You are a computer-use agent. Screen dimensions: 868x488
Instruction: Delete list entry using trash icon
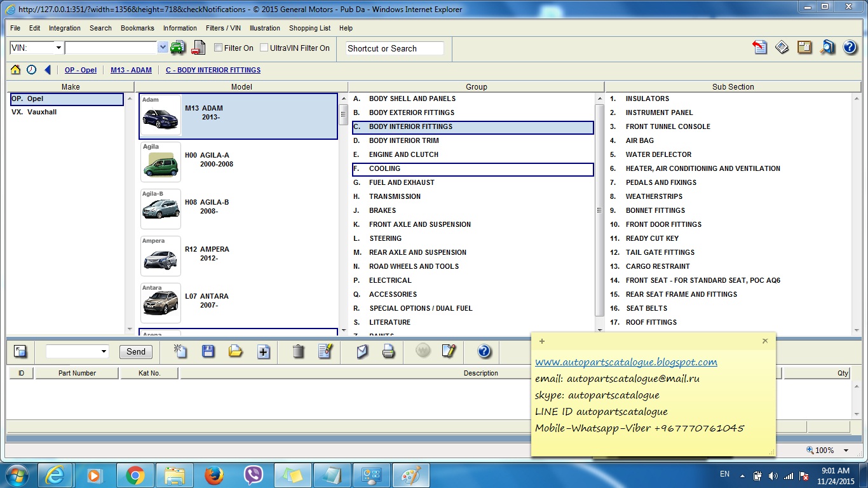click(x=297, y=351)
